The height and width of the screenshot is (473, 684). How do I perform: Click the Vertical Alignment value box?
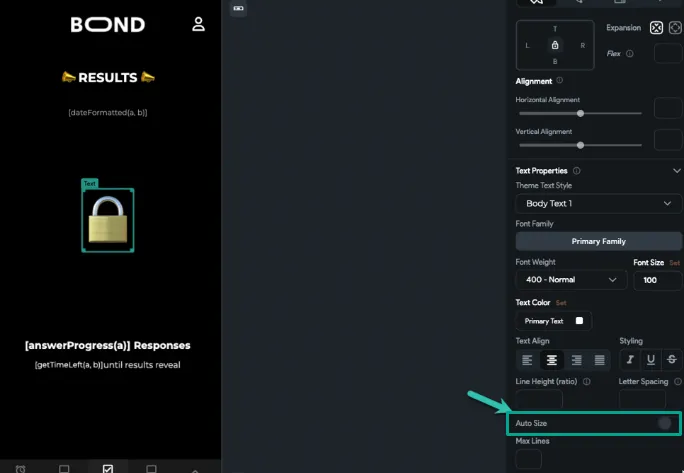tap(668, 140)
